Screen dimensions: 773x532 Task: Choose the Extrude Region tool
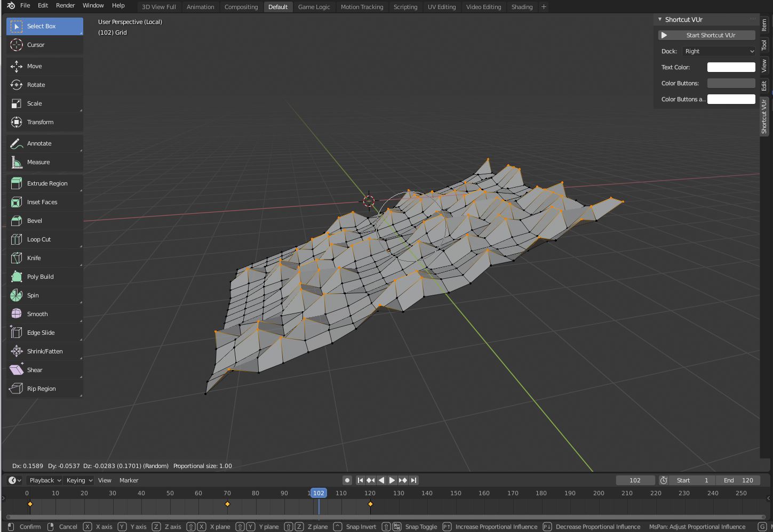44,183
